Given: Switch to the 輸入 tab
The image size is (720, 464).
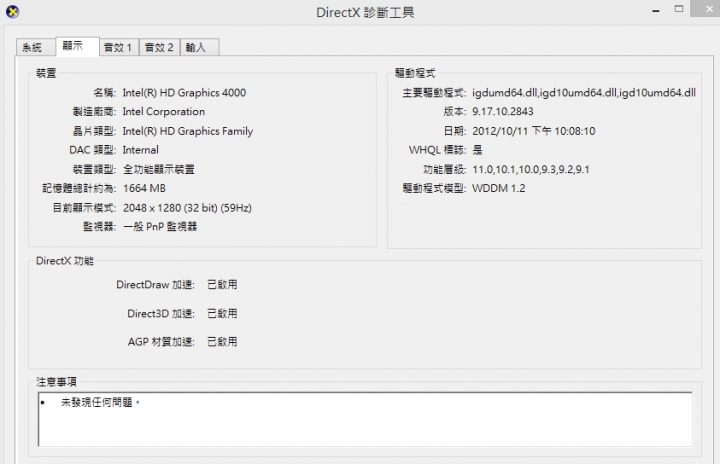Looking at the screenshot, I should tap(200, 47).
